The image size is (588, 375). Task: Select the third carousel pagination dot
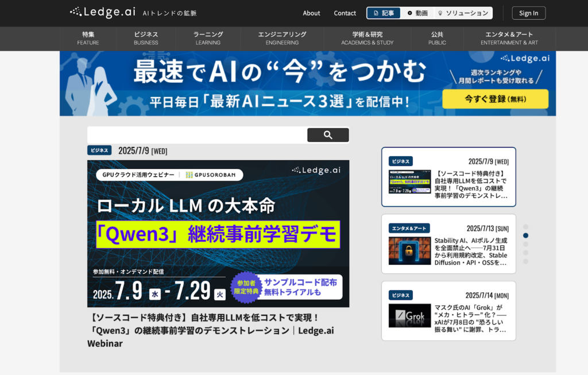[x=526, y=244]
